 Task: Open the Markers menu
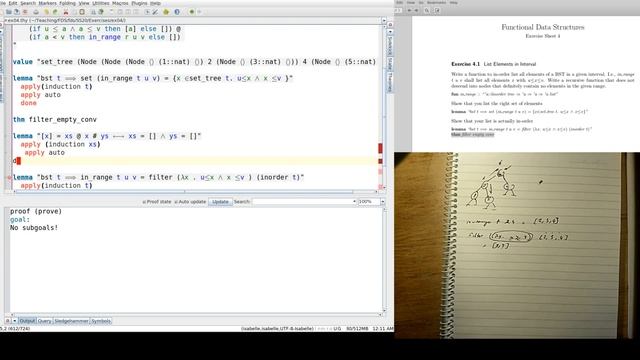click(x=47, y=3)
